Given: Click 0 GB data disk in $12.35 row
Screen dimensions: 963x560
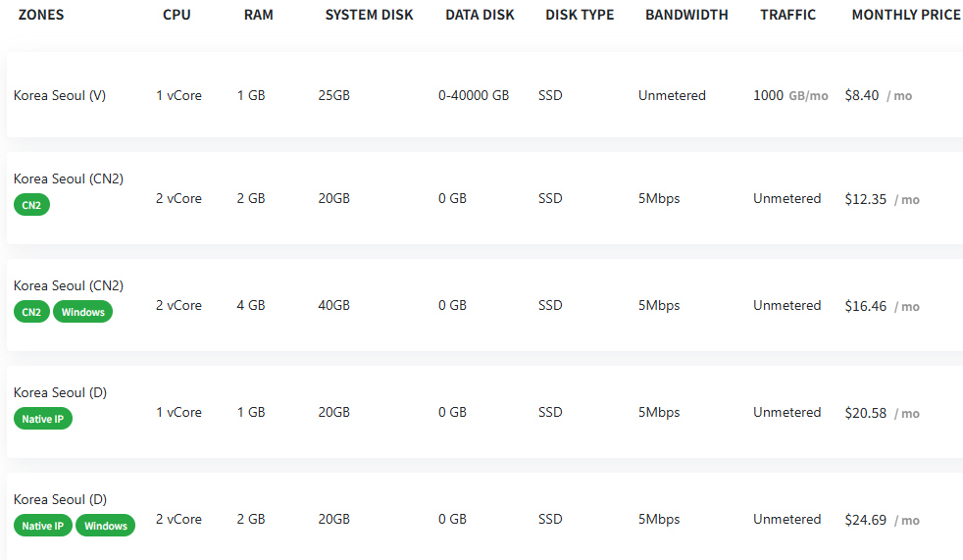Looking at the screenshot, I should [452, 199].
